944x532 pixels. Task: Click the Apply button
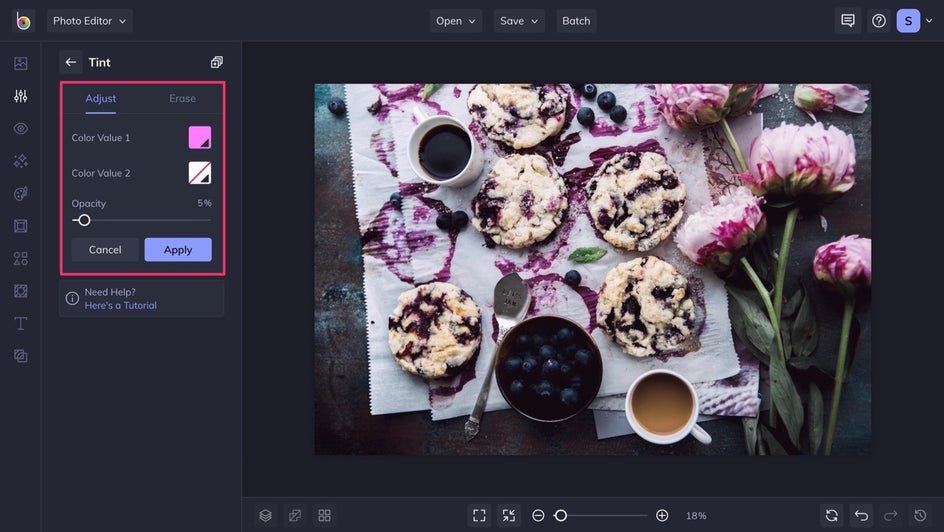coord(178,250)
